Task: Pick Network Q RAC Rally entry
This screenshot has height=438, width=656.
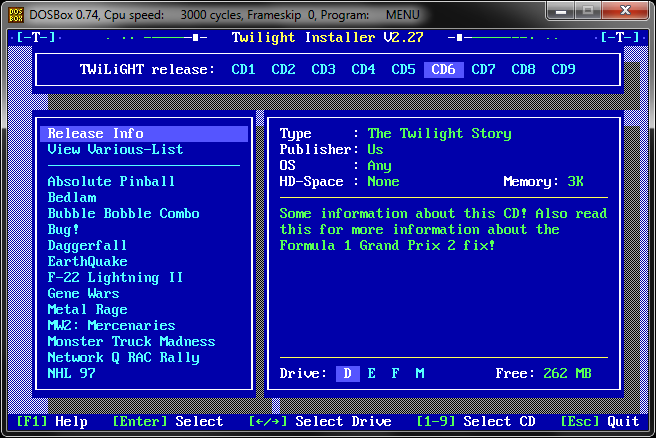Action: coord(123,357)
